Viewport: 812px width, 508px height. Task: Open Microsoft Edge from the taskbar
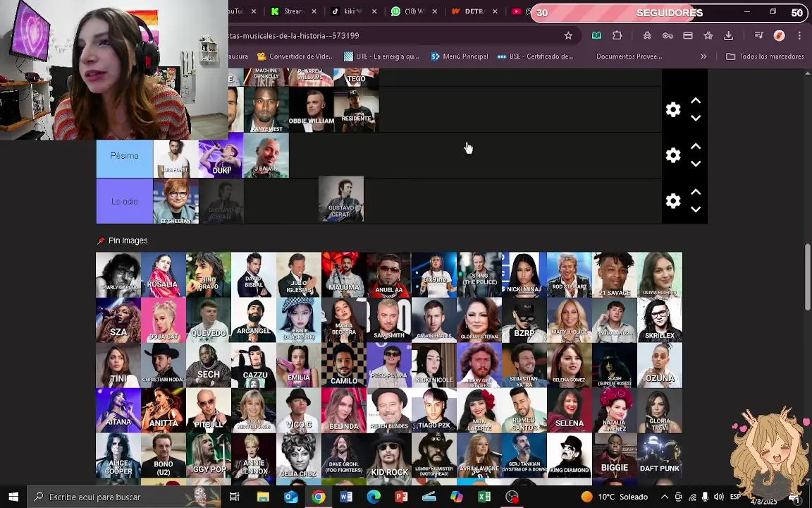pos(374,497)
